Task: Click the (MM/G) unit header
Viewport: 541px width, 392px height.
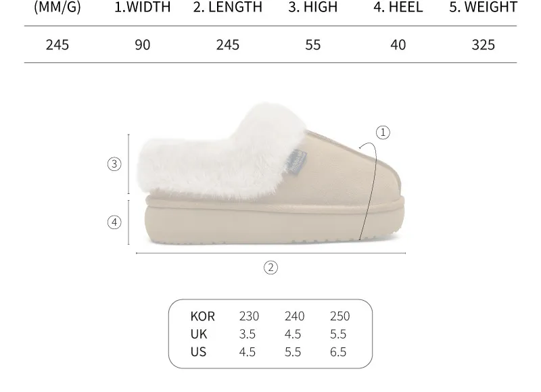Action: 57,7
